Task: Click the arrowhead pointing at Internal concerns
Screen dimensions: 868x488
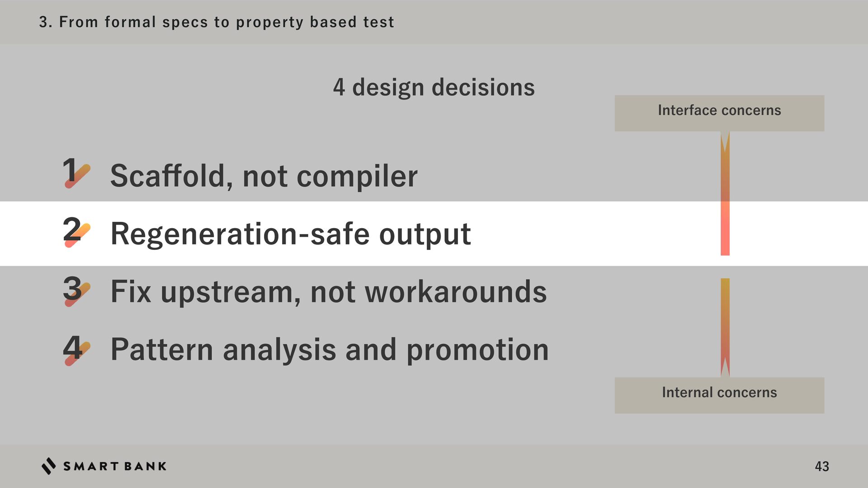Action: (725, 367)
